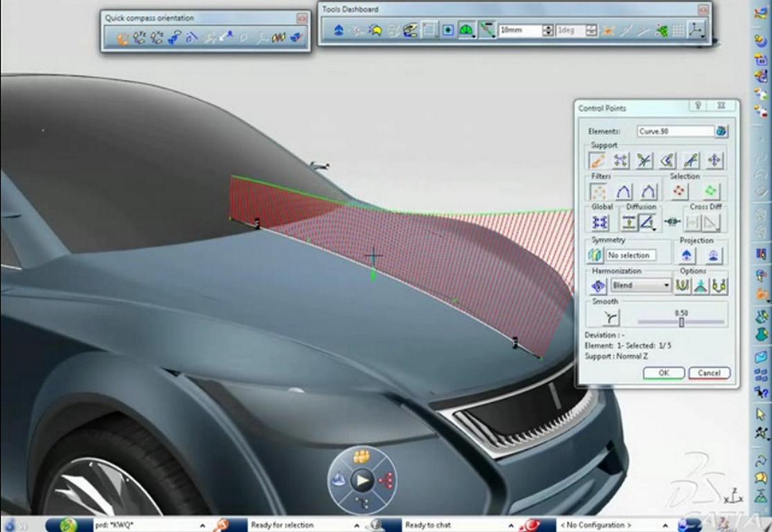This screenshot has height=532, width=772.
Task: Click the 10mm field stepper arrows
Action: [547, 30]
